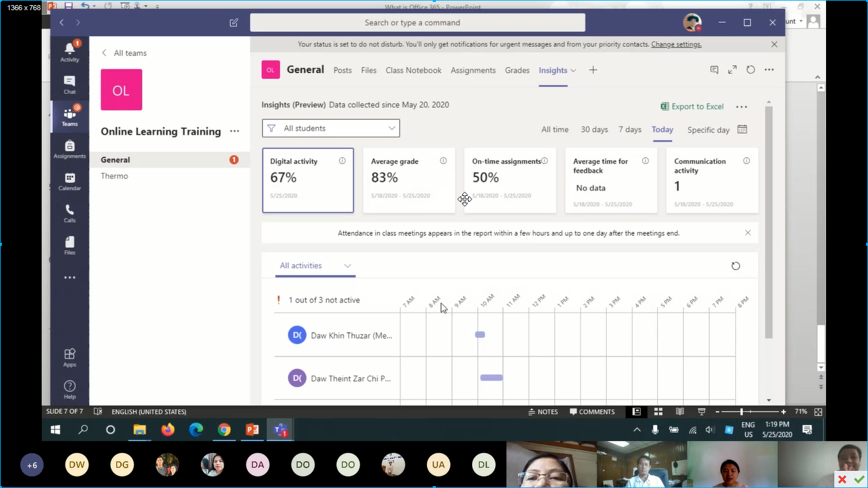Click Export to Excel
The height and width of the screenshot is (488, 868).
coord(692,107)
